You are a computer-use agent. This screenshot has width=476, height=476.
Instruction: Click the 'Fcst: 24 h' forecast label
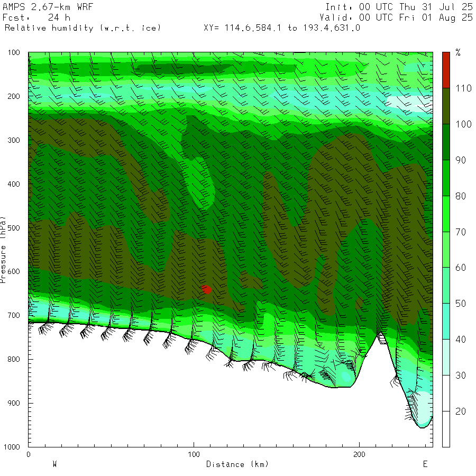[36, 17]
